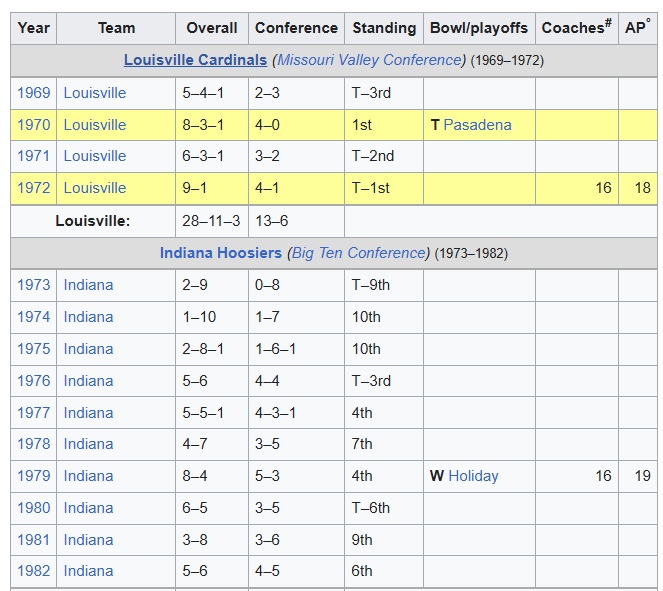
Task: Select the AP ranking 19 cell
Action: [x=638, y=476]
